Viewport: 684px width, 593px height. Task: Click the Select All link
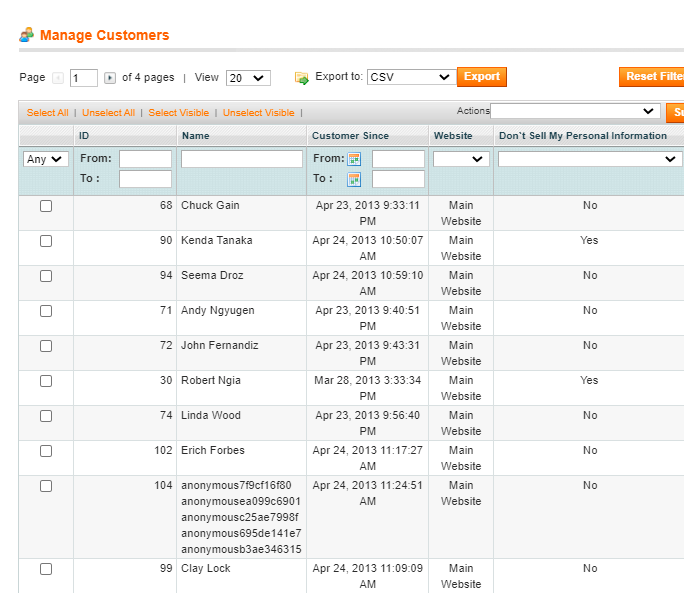click(47, 113)
